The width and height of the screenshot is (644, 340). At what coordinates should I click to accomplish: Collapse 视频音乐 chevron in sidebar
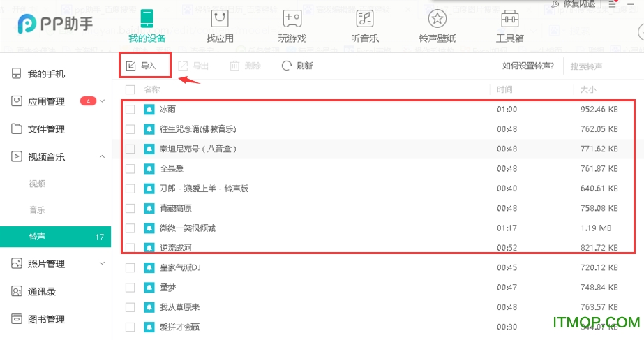(x=103, y=156)
